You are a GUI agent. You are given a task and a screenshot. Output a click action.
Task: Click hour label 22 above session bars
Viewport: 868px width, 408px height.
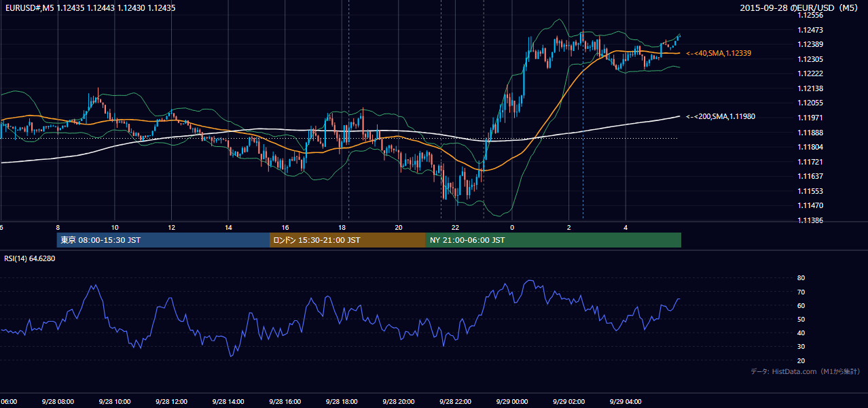coord(456,228)
